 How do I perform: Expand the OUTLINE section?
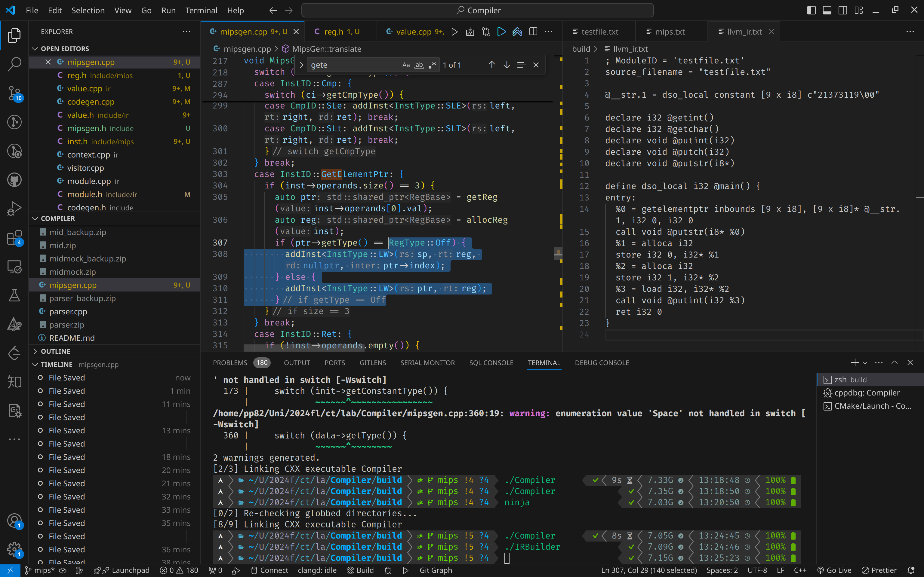tap(55, 351)
